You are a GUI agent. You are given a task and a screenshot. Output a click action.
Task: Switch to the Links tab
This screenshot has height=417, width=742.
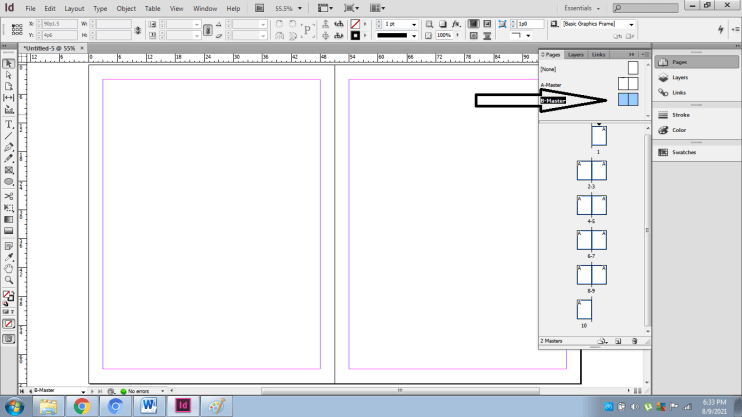tap(598, 54)
